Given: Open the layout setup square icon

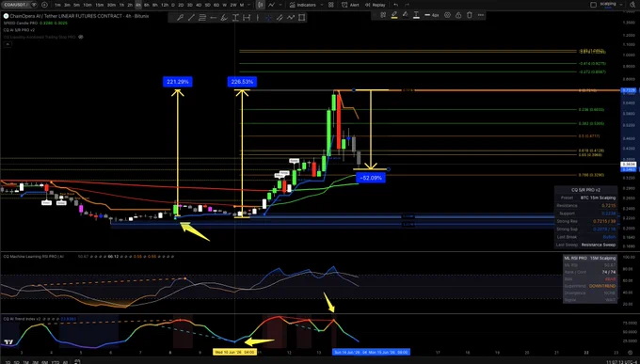Looking at the screenshot, I should tap(594, 5).
